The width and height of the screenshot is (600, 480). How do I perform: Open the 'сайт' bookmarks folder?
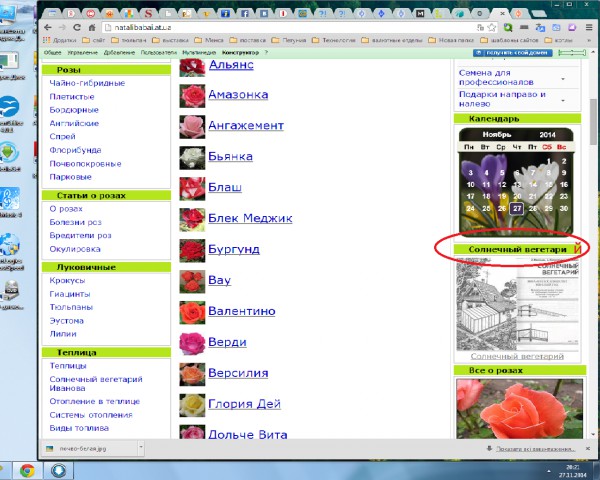pyautogui.click(x=94, y=40)
